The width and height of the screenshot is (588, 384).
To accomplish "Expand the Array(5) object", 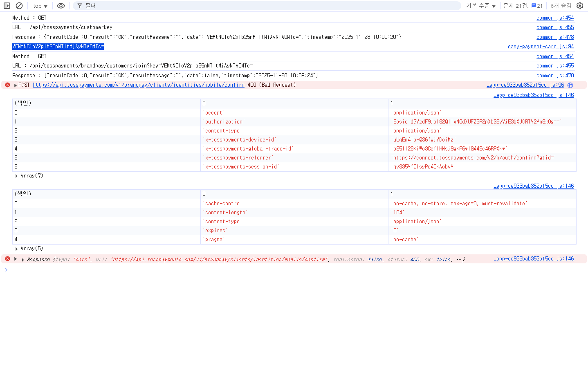I will pos(16,249).
